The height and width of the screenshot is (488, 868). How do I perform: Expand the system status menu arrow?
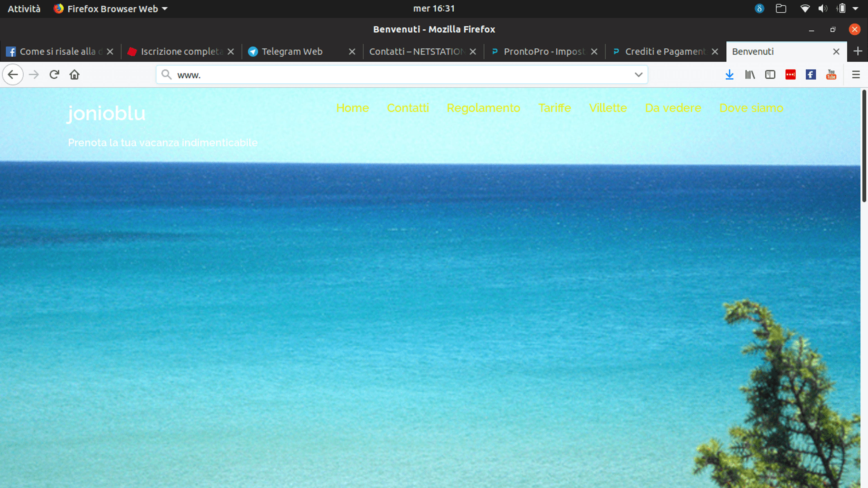click(x=855, y=9)
